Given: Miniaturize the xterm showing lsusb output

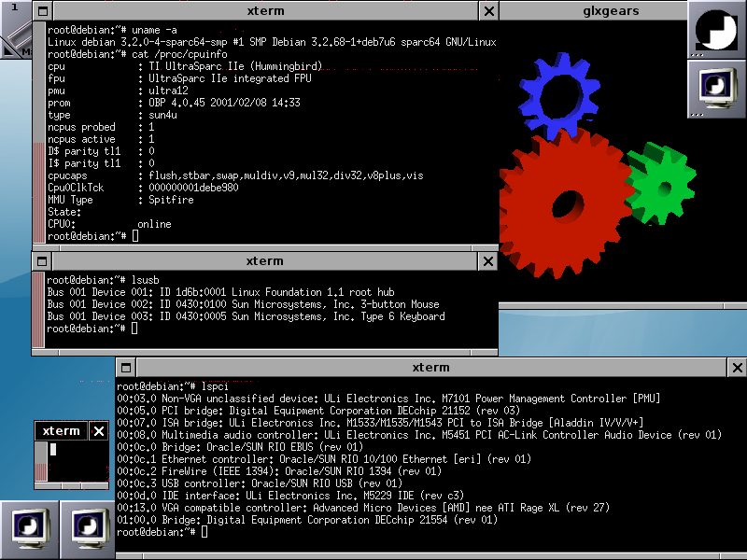Looking at the screenshot, I should click(x=42, y=261).
